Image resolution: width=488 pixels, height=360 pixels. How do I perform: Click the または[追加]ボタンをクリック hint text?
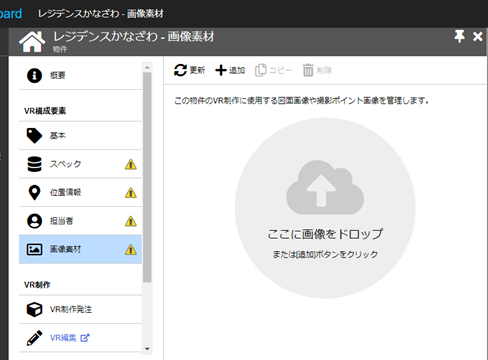pos(325,254)
